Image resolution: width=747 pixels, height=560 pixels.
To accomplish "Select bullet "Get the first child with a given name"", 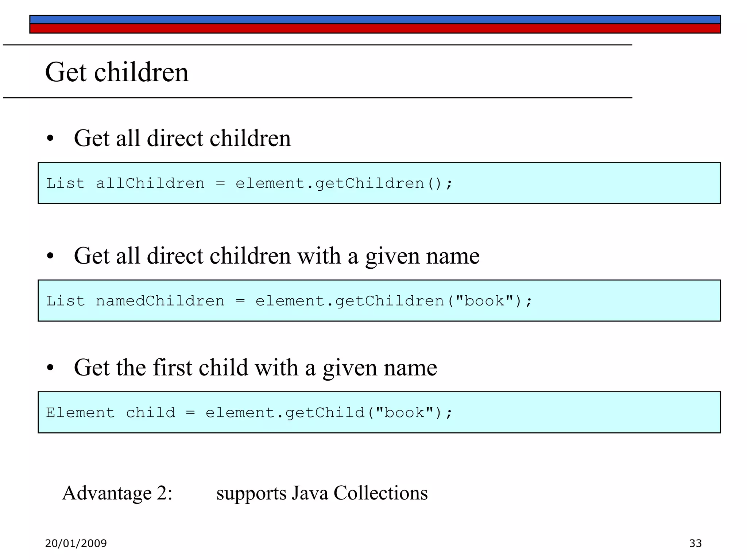I will 255,367.
